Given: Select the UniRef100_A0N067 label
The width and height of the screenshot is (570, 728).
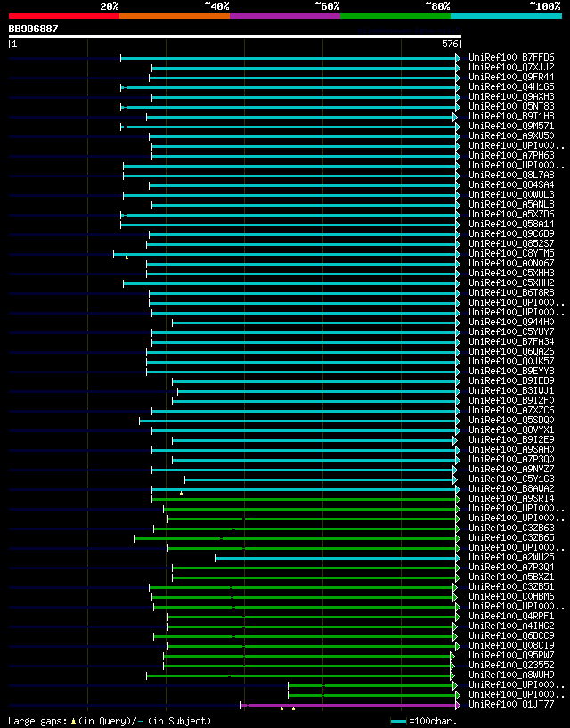Looking at the screenshot, I should tap(511, 263).
